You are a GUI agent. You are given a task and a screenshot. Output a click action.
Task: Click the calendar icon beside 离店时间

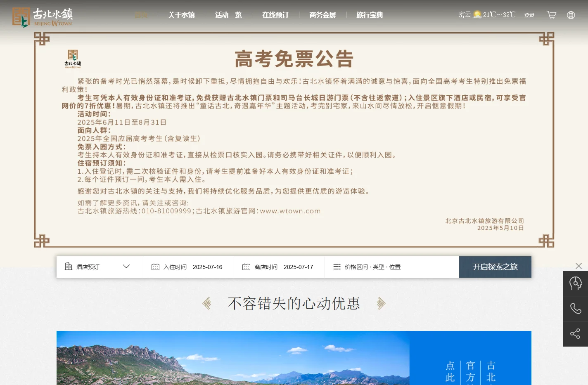point(246,267)
